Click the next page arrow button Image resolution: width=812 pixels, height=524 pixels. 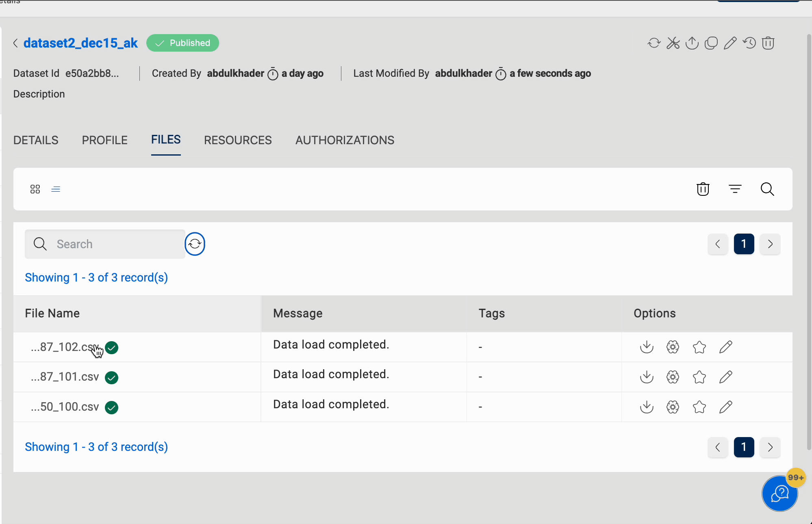(769, 244)
